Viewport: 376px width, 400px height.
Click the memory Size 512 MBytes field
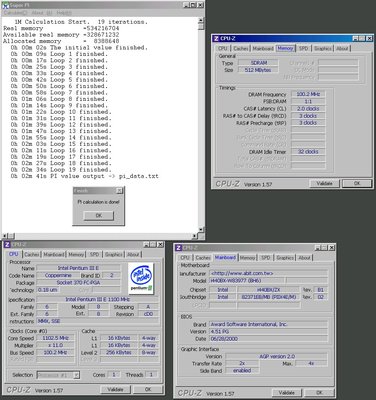(x=257, y=70)
